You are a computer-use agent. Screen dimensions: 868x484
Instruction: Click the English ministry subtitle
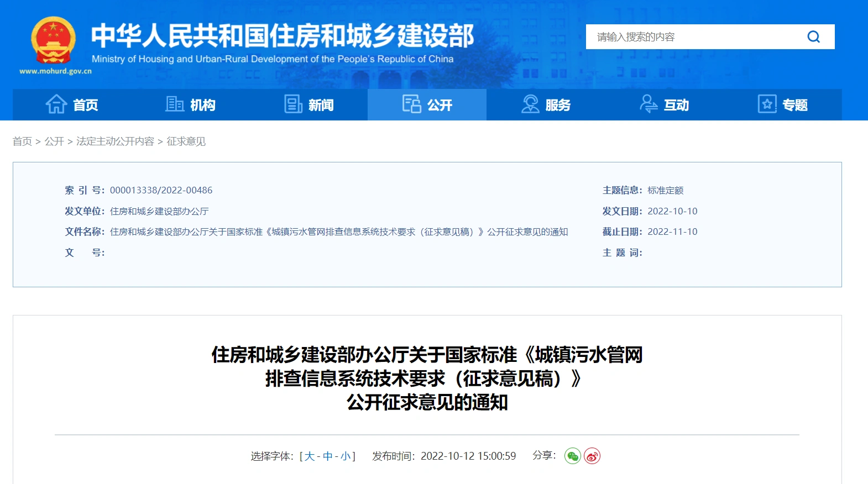click(273, 59)
